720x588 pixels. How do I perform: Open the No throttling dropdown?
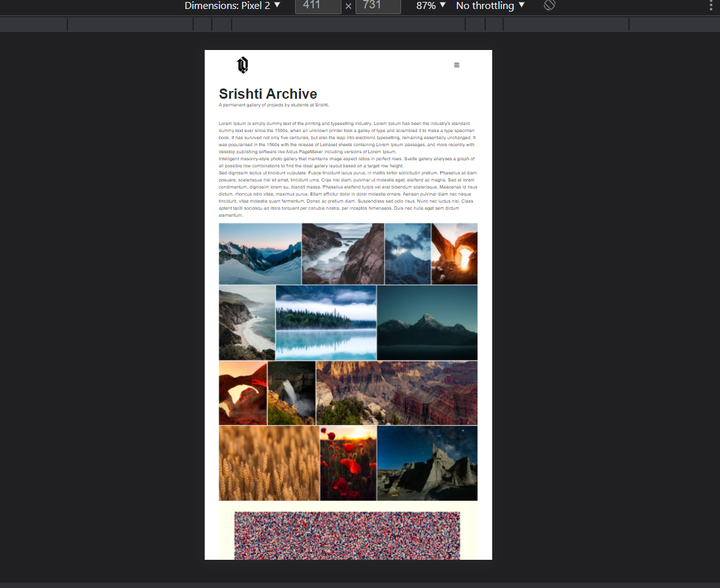coord(490,6)
